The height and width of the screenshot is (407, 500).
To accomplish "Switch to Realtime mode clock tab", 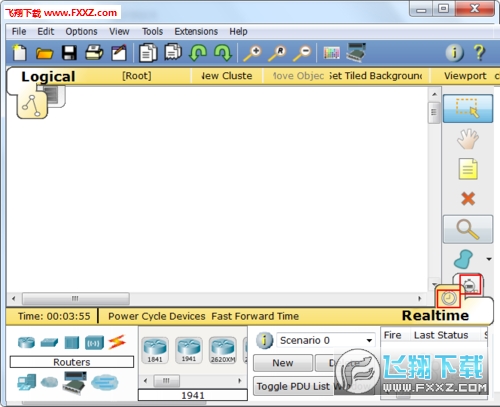I will click(449, 297).
